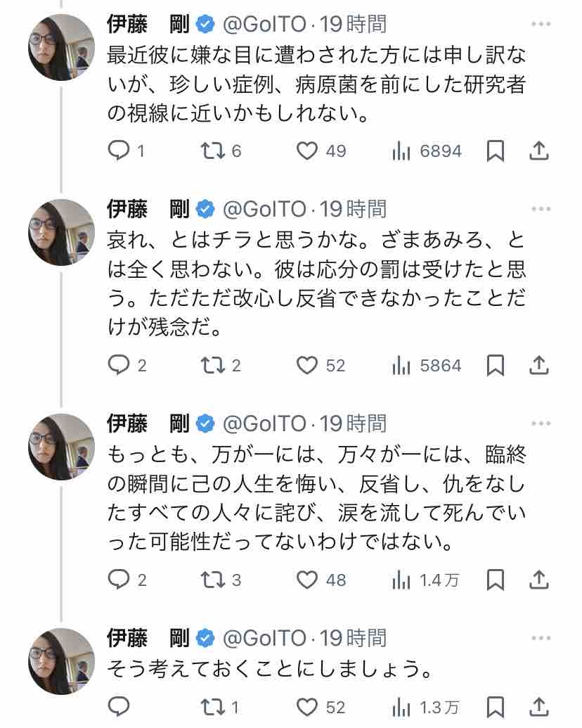Retweet the tweet with 3 retweets
The height and width of the screenshot is (728, 582).
(212, 580)
